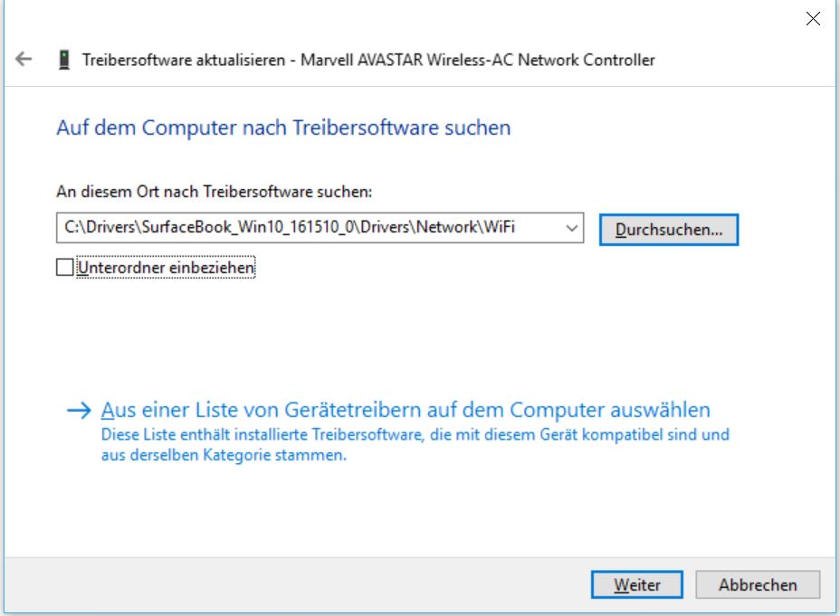Click the 'Treibersoftware aktualisieren' title text

pos(184,60)
